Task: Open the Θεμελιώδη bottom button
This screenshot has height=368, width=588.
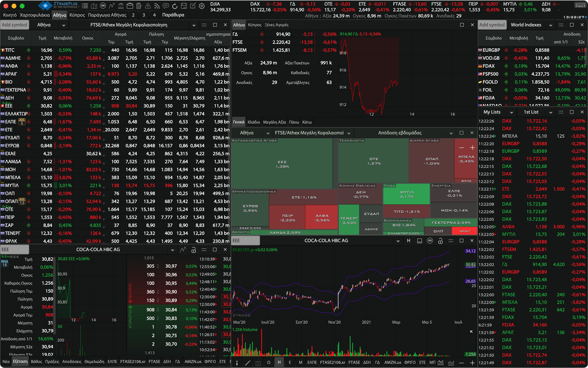Action: 94,362
